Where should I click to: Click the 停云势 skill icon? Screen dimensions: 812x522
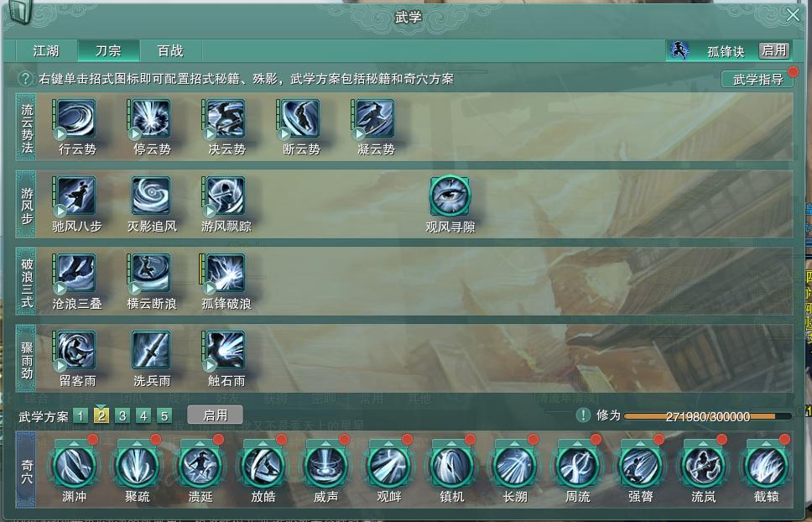pyautogui.click(x=151, y=119)
